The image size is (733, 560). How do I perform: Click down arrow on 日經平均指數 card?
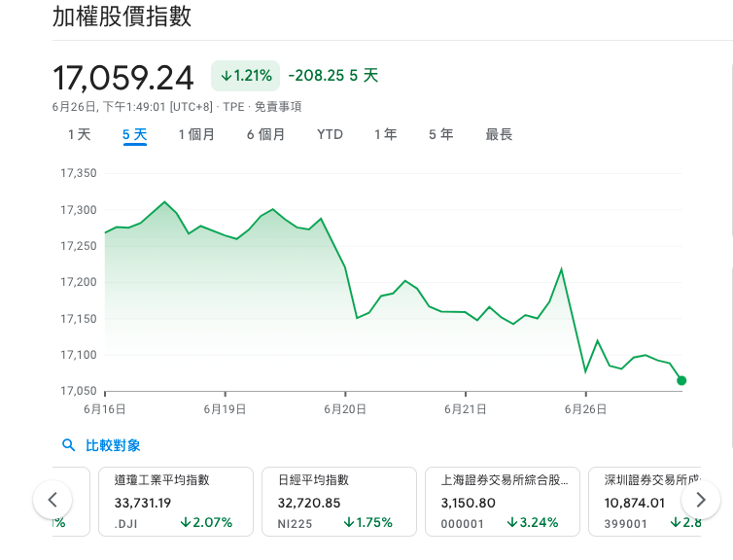(x=349, y=522)
